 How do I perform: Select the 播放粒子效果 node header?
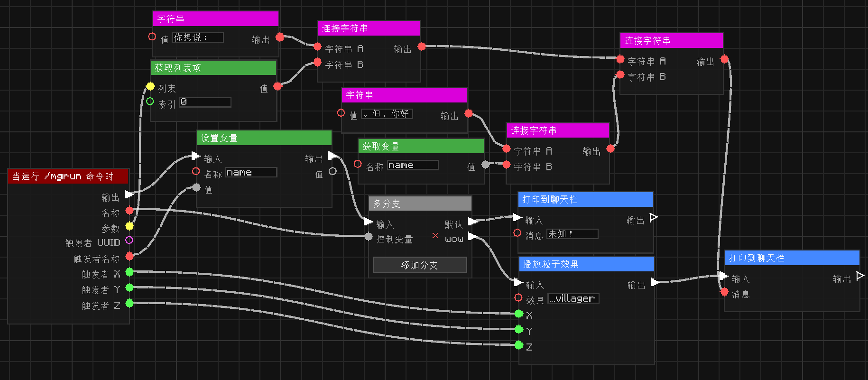(586, 264)
